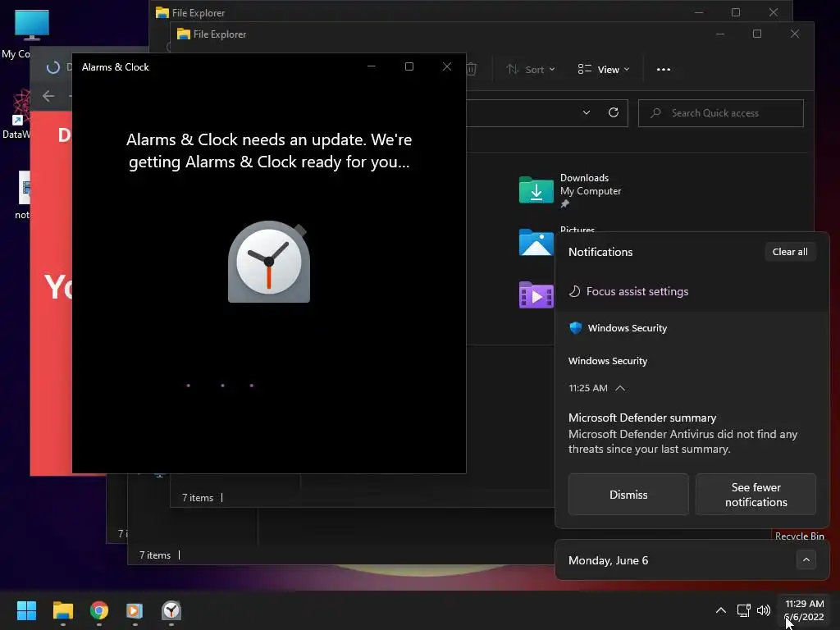Collapse the 11:25 AM notification chevron
The image size is (840, 630).
pyautogui.click(x=620, y=388)
